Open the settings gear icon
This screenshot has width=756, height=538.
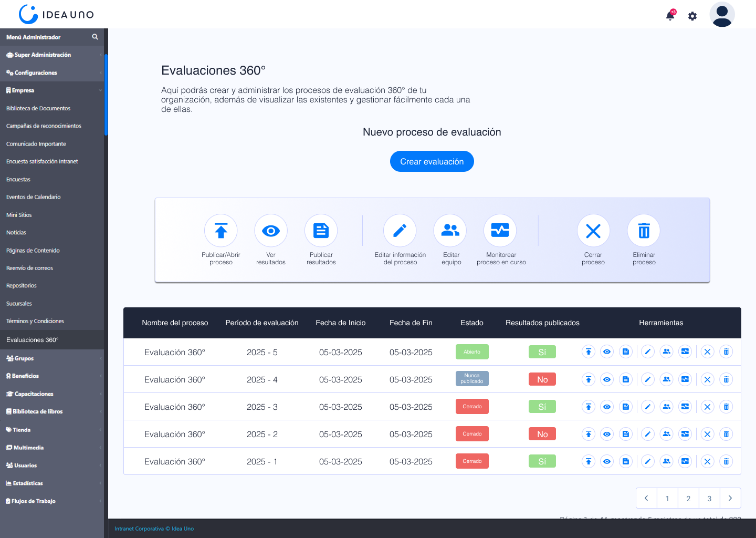point(692,16)
